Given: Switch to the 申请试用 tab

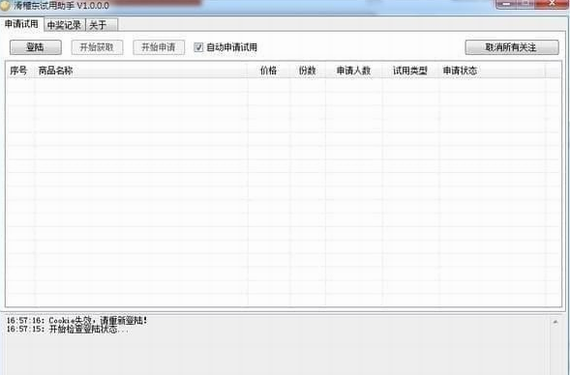Looking at the screenshot, I should coord(22,24).
